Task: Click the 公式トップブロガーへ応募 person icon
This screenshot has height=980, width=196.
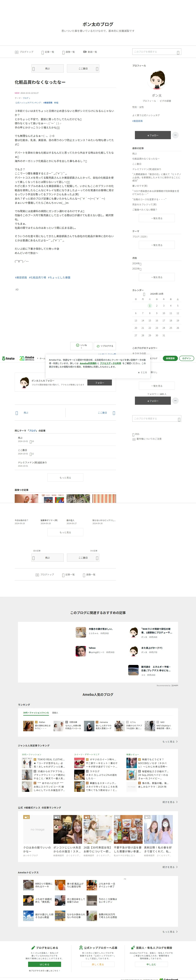Action: click(81, 948)
